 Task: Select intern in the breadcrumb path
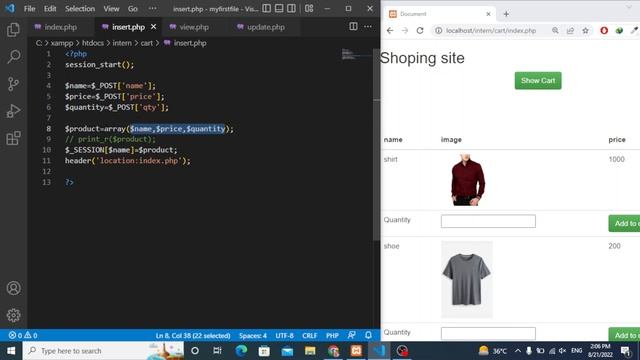tap(122, 43)
